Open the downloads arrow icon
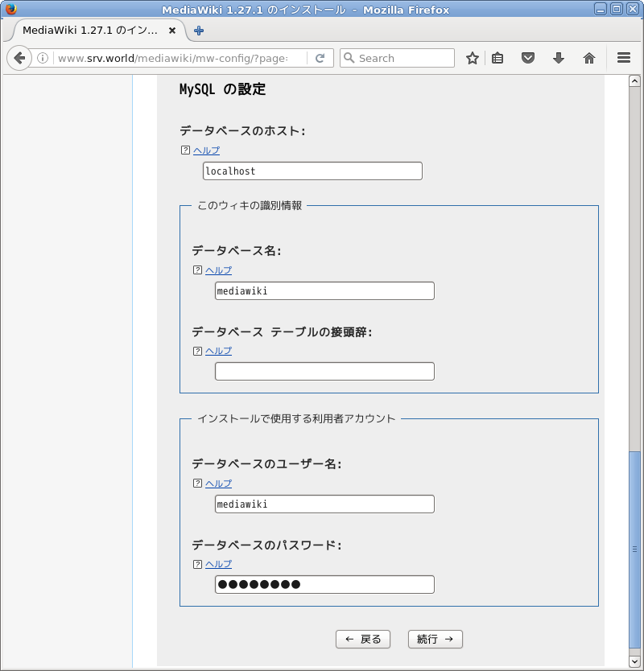Screen dimensions: 644x671 click(559, 58)
